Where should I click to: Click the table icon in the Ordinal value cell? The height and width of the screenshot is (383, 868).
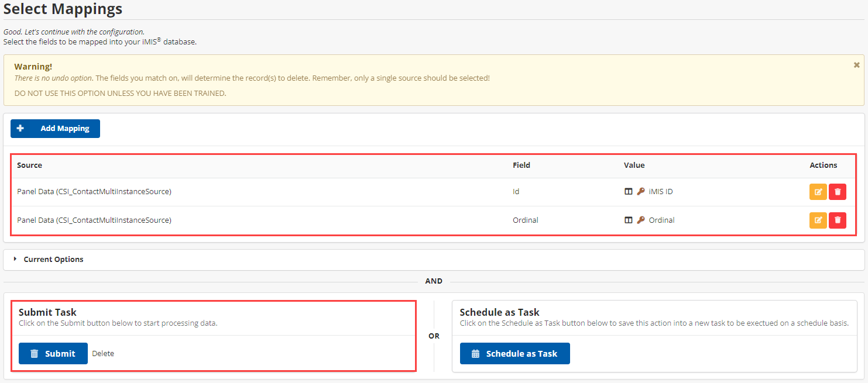629,220
